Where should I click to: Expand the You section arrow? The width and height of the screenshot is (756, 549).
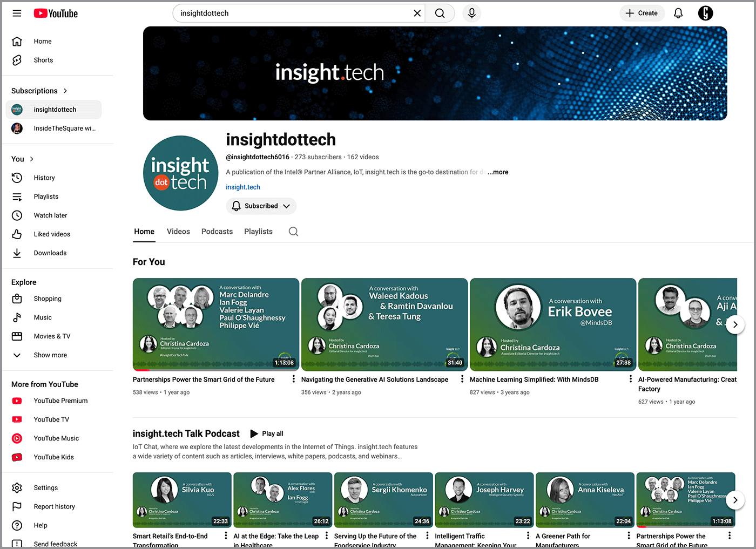click(x=32, y=159)
